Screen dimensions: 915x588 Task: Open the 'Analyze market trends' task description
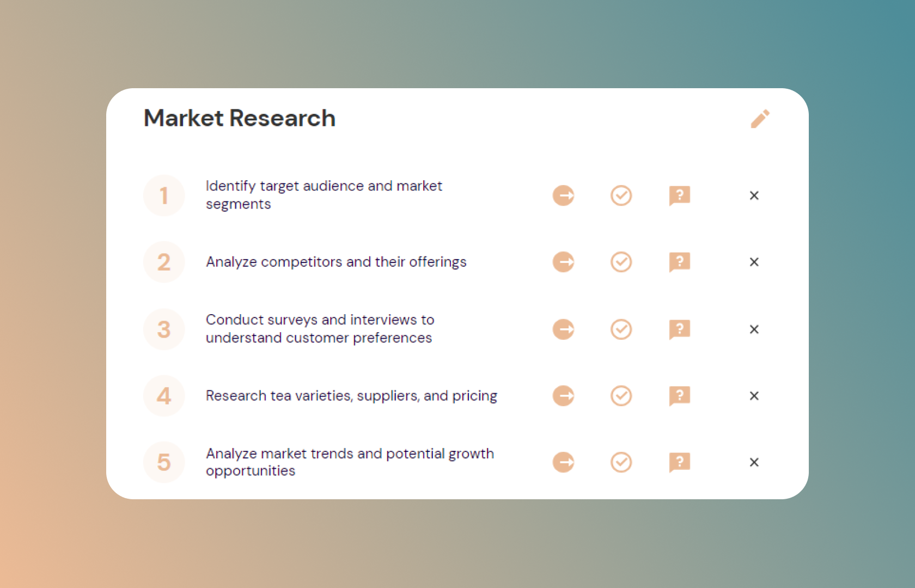tap(350, 462)
